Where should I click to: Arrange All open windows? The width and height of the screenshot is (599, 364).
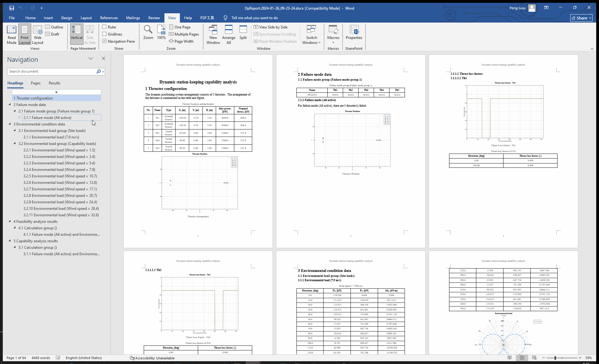[x=229, y=35]
